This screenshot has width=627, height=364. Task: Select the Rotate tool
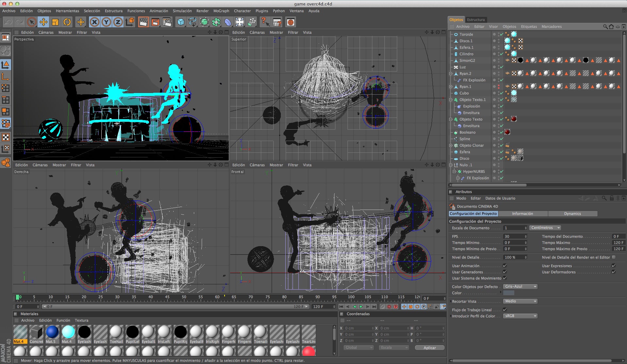(67, 22)
